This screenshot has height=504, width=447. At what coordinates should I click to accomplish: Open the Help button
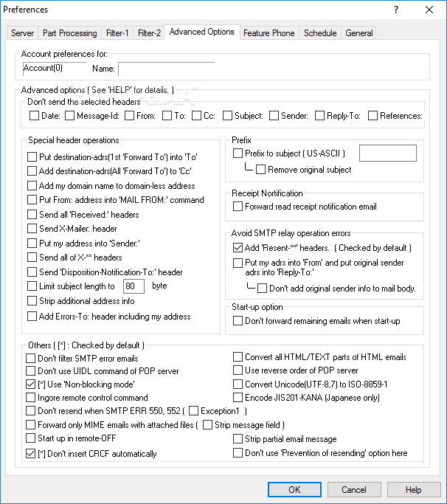pyautogui.click(x=413, y=489)
